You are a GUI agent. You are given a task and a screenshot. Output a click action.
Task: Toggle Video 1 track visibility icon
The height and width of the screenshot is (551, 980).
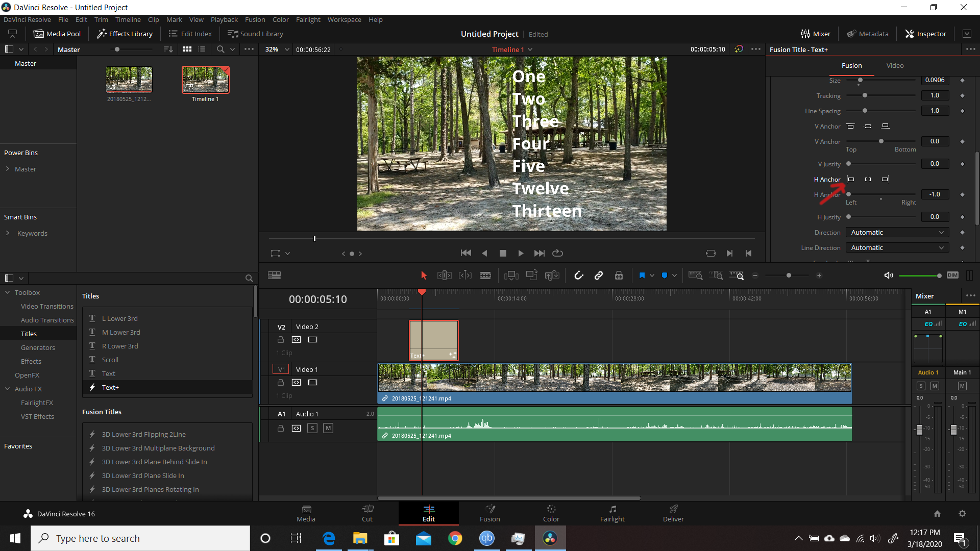(313, 383)
